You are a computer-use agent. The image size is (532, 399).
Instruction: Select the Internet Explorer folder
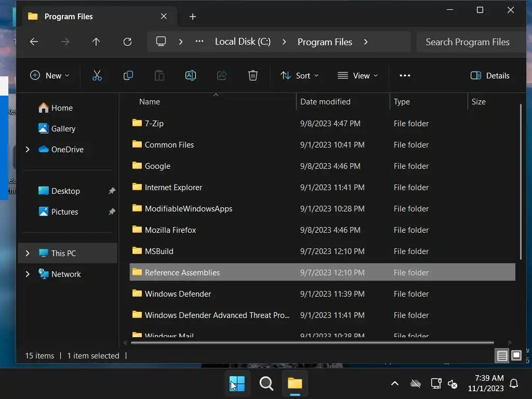click(322, 187)
